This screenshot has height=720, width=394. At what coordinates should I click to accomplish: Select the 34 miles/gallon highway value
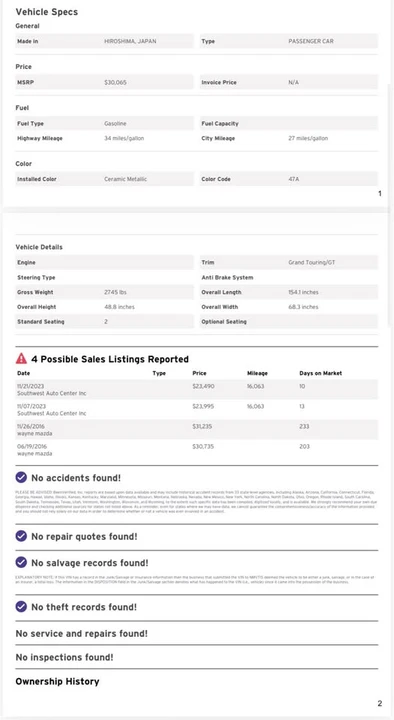124,138
